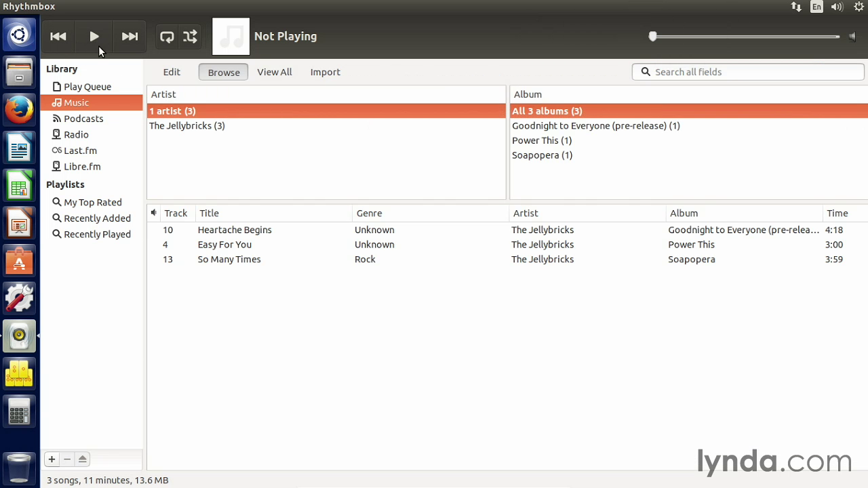The width and height of the screenshot is (868, 488).
Task: Open the volume speaker control
Action: point(852,37)
